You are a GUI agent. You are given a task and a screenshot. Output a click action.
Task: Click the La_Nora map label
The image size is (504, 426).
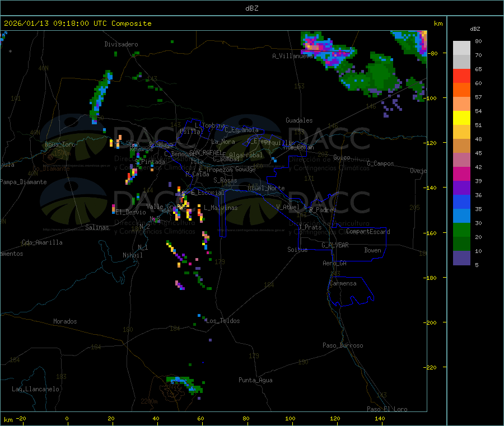(223, 142)
